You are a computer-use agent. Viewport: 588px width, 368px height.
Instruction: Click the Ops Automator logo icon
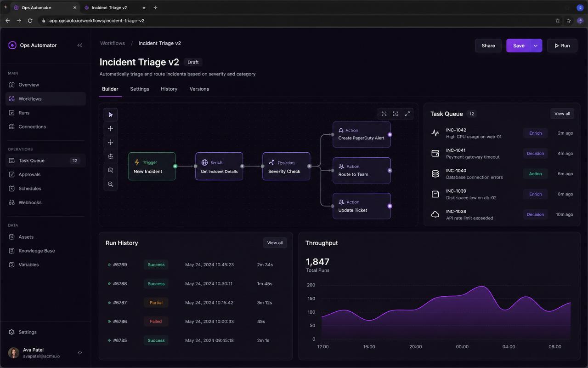[12, 45]
